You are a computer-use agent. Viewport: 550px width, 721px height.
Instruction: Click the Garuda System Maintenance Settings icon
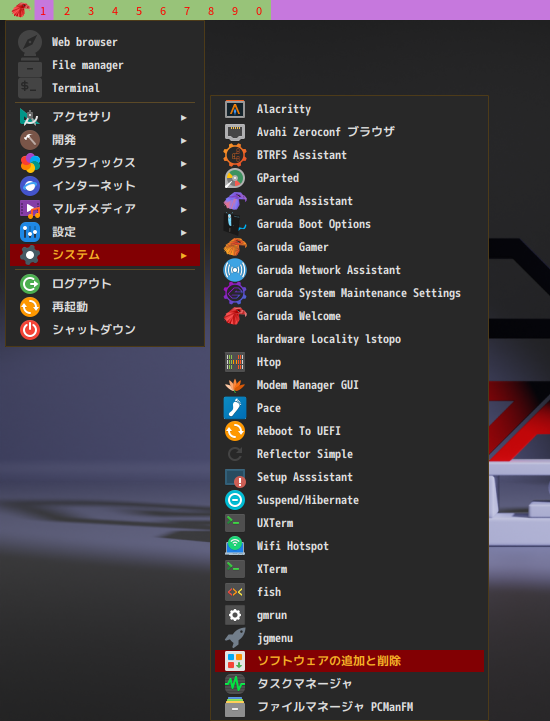235,293
